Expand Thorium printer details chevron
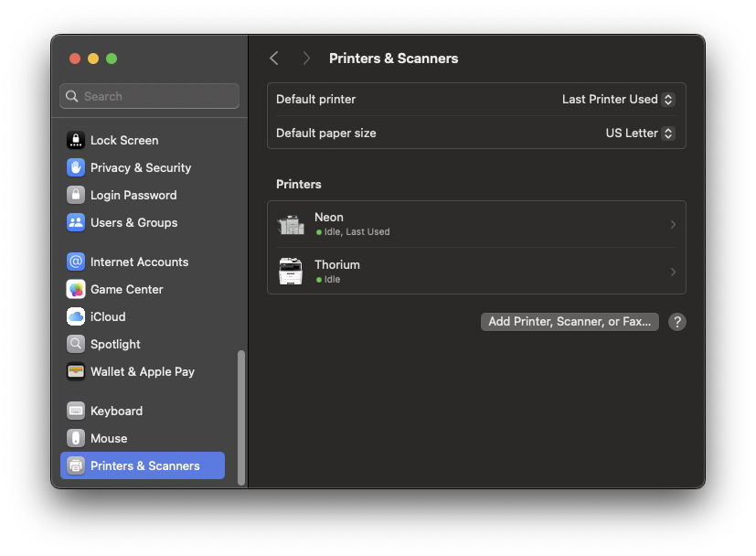 (x=673, y=272)
